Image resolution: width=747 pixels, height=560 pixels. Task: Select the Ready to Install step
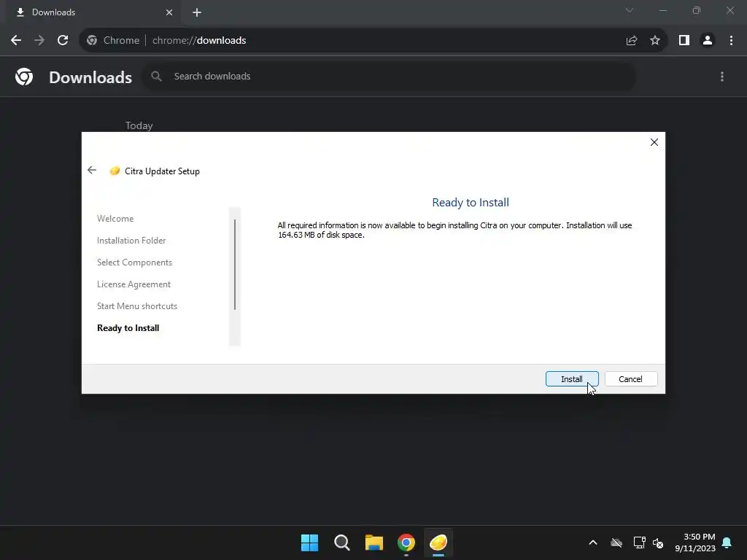click(x=128, y=328)
